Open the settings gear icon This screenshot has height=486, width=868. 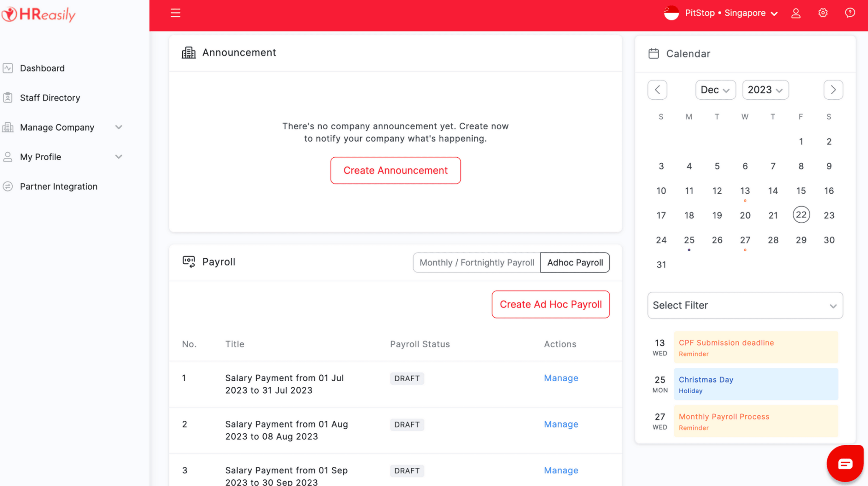click(823, 13)
